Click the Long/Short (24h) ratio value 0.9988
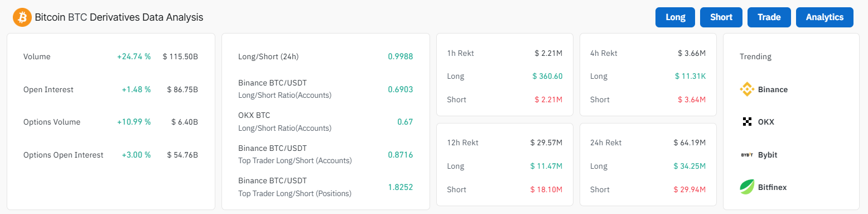Image resolution: width=868 pixels, height=214 pixels. pos(401,56)
